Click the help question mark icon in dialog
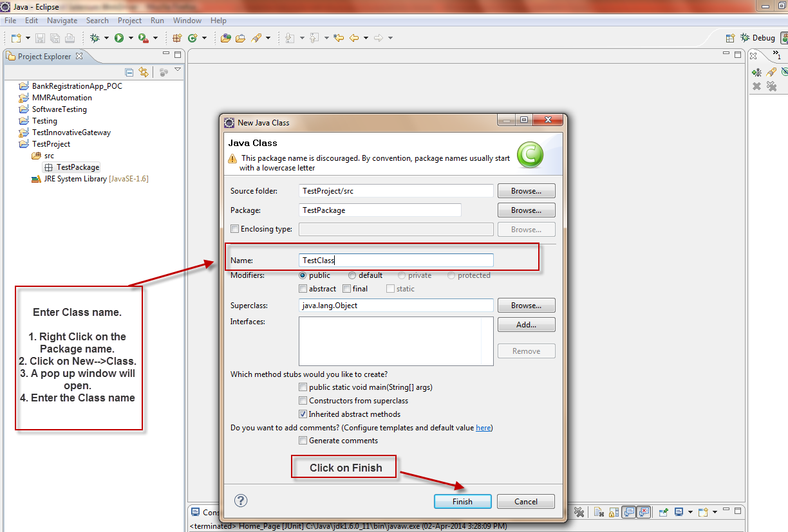Screen dimensions: 788x532 tap(241, 501)
